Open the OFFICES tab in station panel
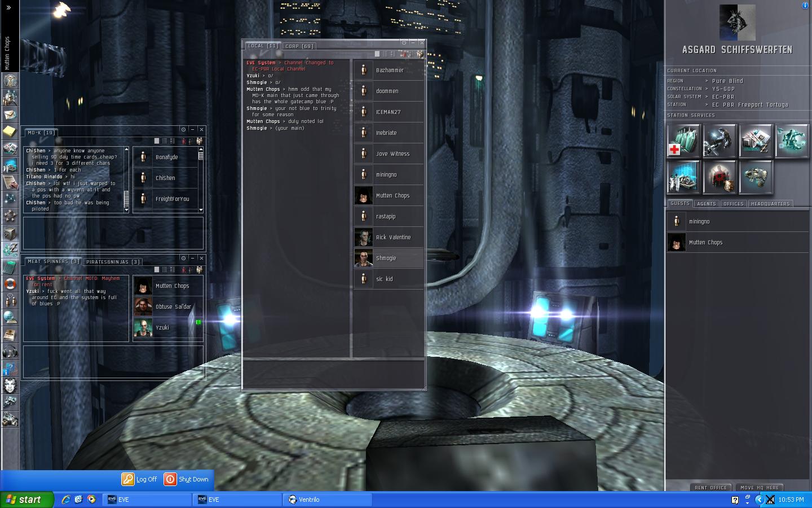The height and width of the screenshot is (508, 812). coord(733,204)
